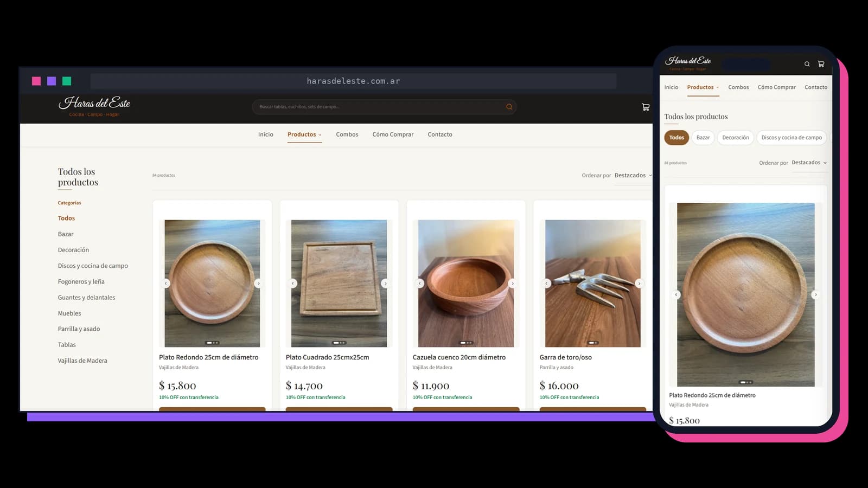Open Combos in the desktop nav
Viewport: 868px width, 488px height.
[x=347, y=134]
